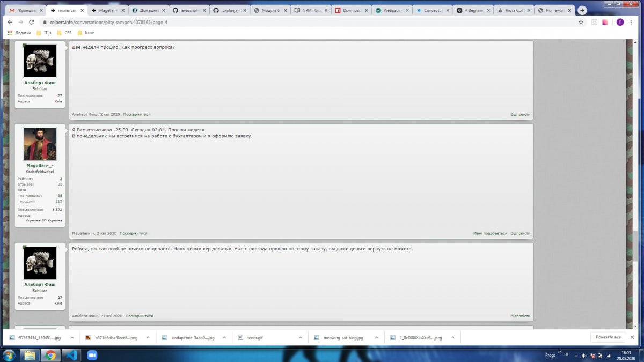The width and height of the screenshot is (644, 362).
Task: Switch to the Webpack tab
Action: [x=392, y=10]
